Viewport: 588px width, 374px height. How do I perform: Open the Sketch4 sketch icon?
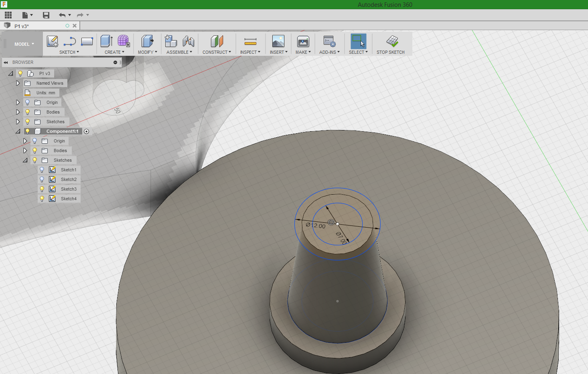coord(52,199)
